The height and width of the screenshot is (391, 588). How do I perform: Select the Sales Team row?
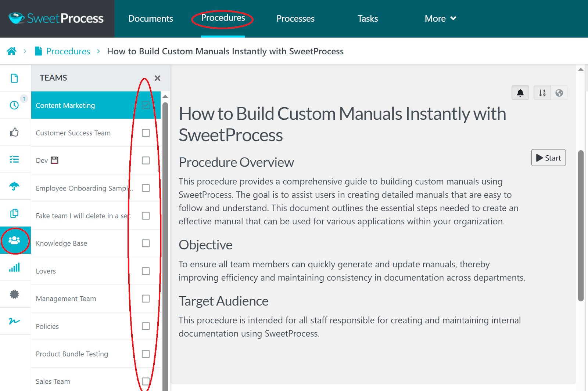(96, 380)
